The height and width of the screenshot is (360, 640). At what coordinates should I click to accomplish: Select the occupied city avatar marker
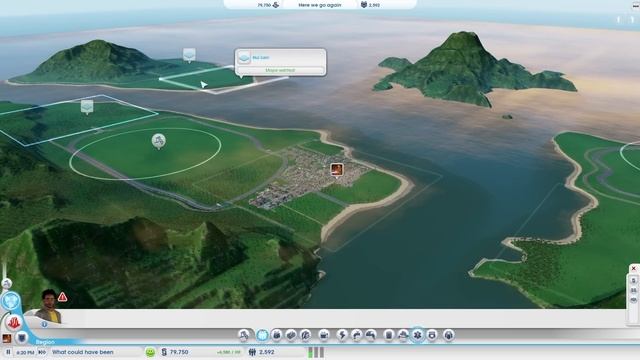(337, 170)
